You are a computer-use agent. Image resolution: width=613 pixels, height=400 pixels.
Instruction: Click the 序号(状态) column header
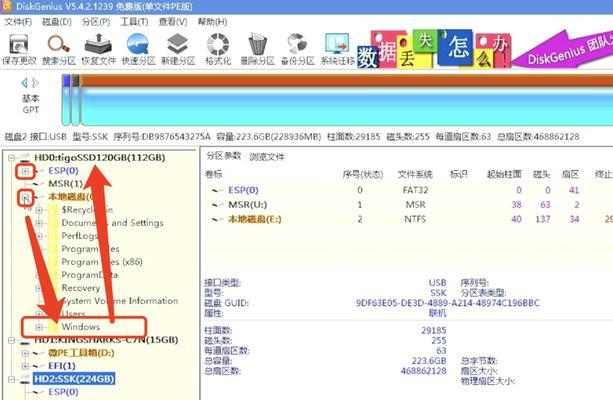point(363,174)
